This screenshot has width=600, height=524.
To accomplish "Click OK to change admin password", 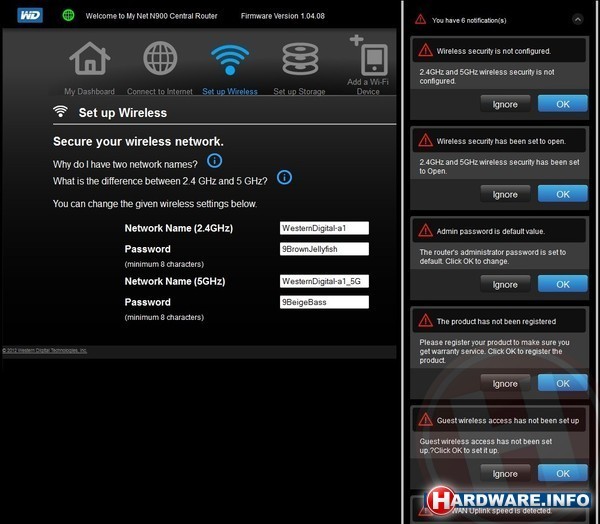I will 562,284.
